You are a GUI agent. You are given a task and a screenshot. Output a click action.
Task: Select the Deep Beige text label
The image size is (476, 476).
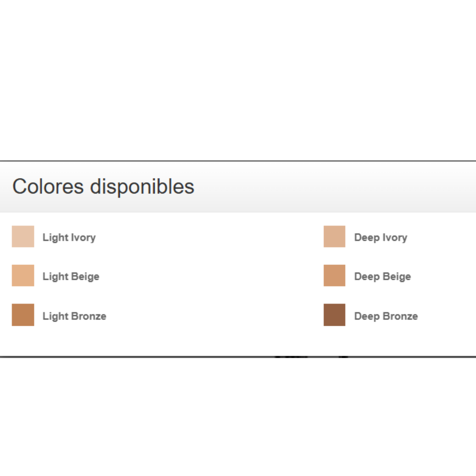click(383, 276)
